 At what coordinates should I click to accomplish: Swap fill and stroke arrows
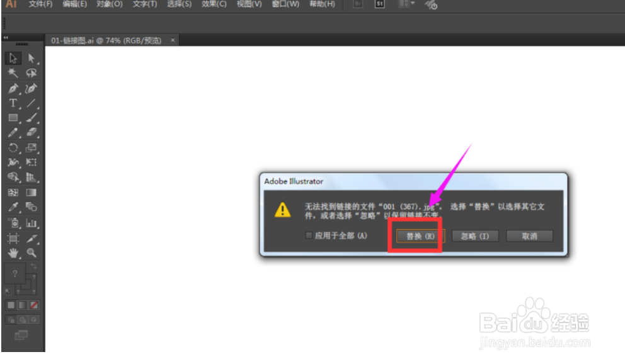pyautogui.click(x=33, y=266)
